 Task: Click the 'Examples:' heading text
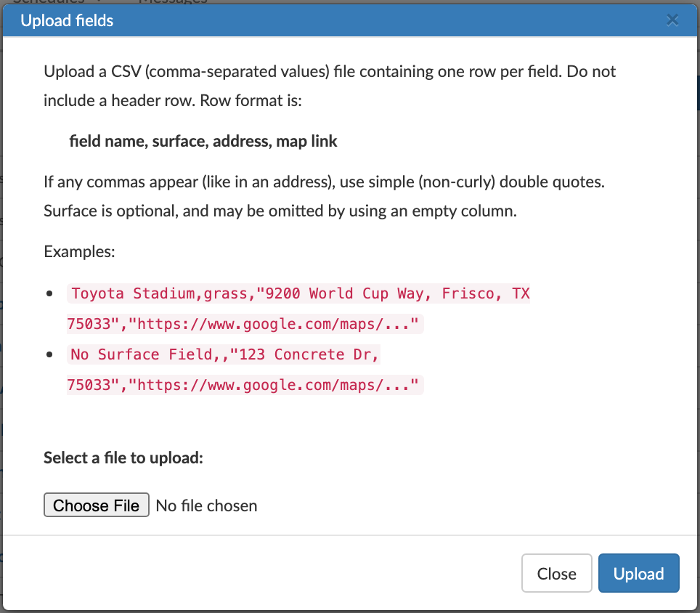click(79, 251)
